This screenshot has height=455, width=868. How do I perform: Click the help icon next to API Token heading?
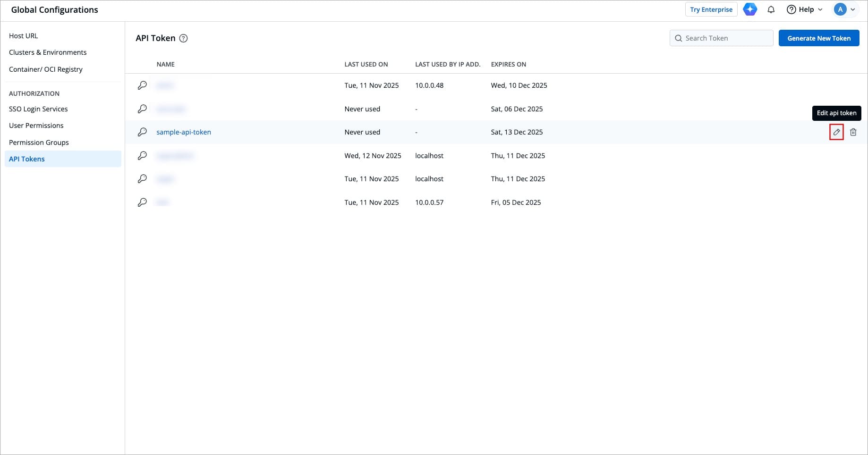pyautogui.click(x=184, y=38)
